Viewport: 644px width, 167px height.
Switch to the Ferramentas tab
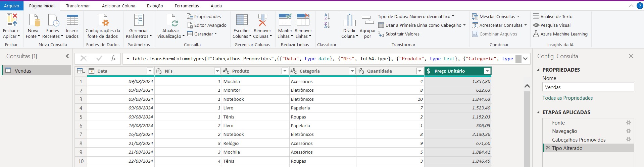click(x=187, y=6)
